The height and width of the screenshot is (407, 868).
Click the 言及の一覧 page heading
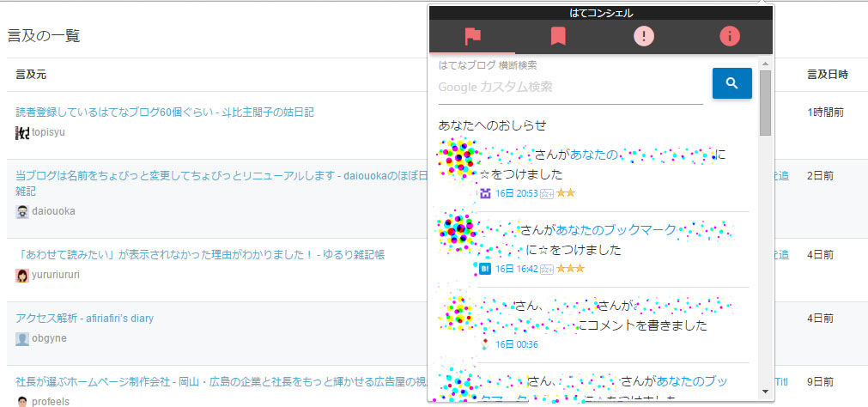[44, 36]
